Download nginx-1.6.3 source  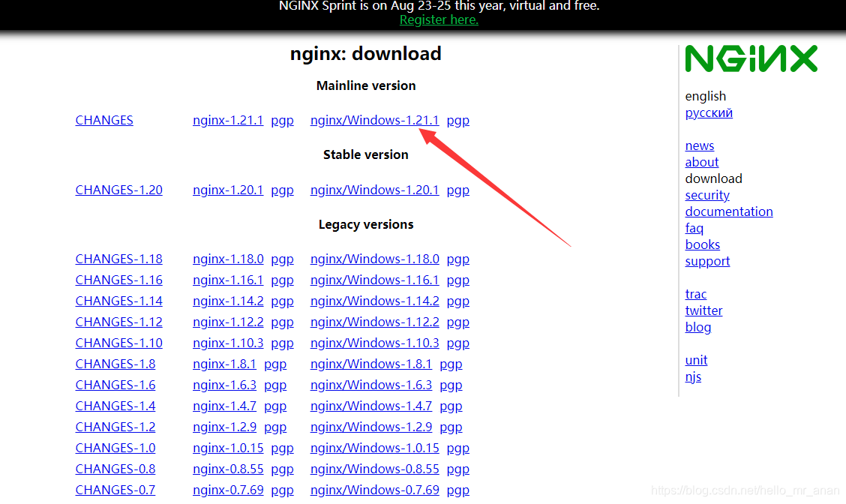click(224, 385)
